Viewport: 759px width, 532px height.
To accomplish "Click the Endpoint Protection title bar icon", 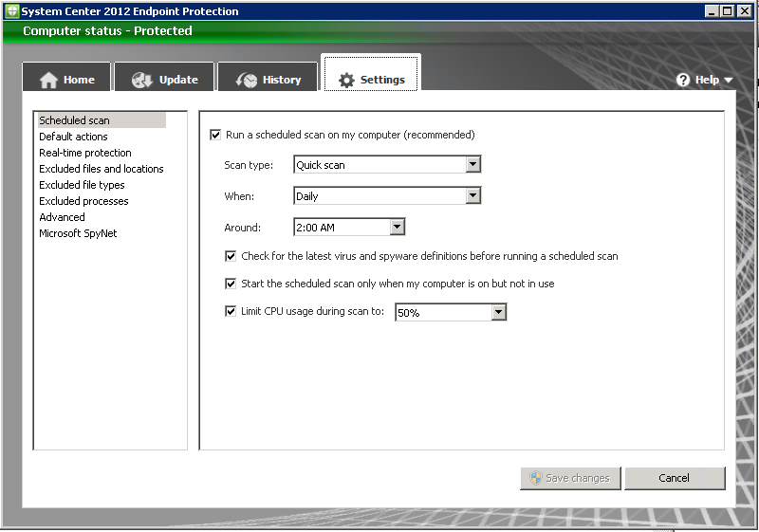I will pyautogui.click(x=12, y=11).
